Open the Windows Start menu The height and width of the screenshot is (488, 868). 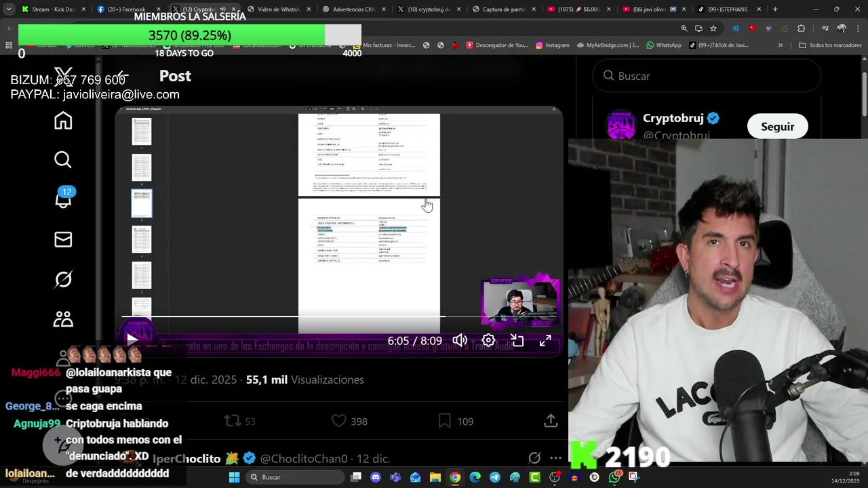coord(234,477)
